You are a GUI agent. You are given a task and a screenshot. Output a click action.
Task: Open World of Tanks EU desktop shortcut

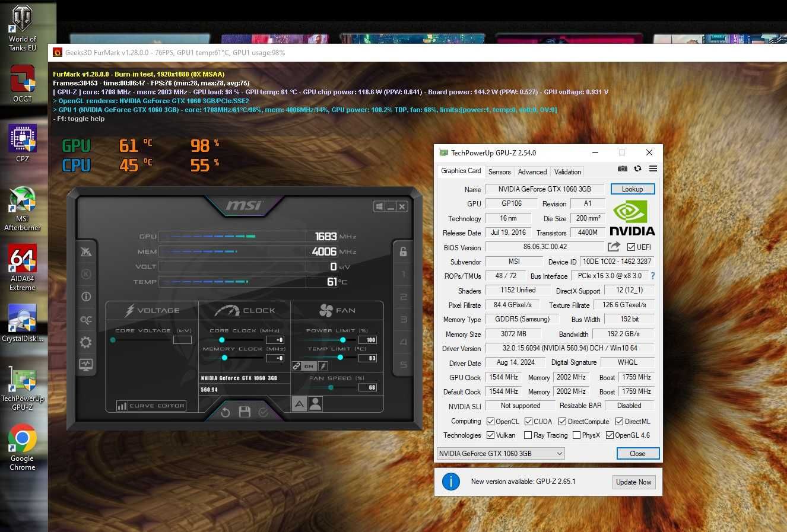click(x=22, y=28)
